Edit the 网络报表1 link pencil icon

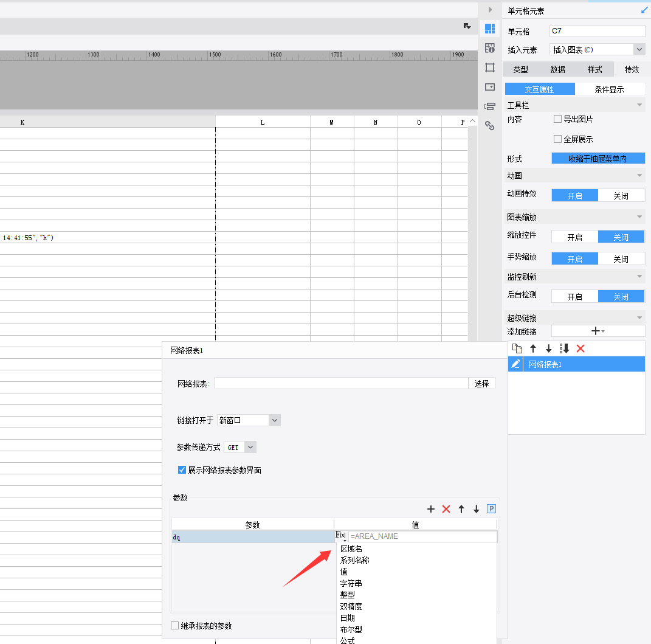[515, 364]
